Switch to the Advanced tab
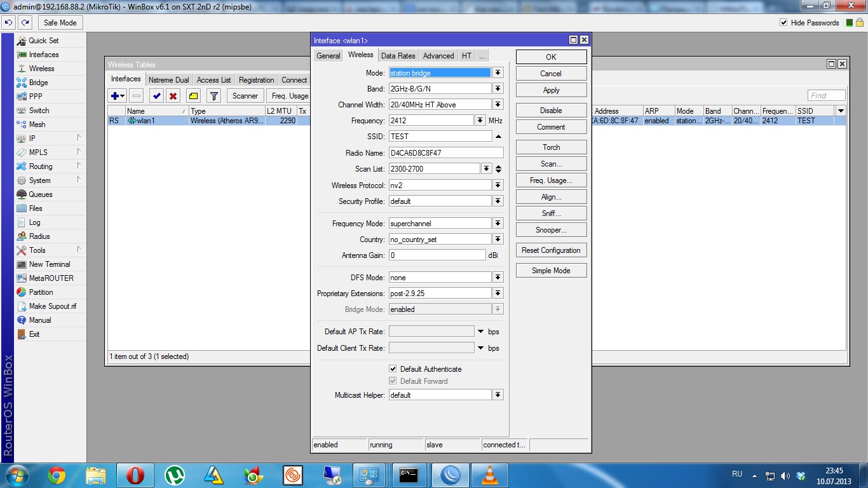Viewport: 868px width, 488px height. (x=438, y=56)
